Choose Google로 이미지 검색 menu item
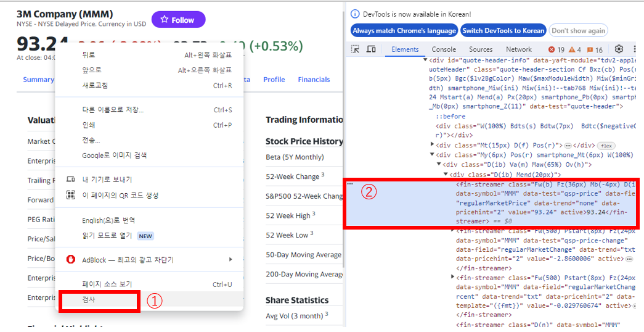 pos(150,156)
